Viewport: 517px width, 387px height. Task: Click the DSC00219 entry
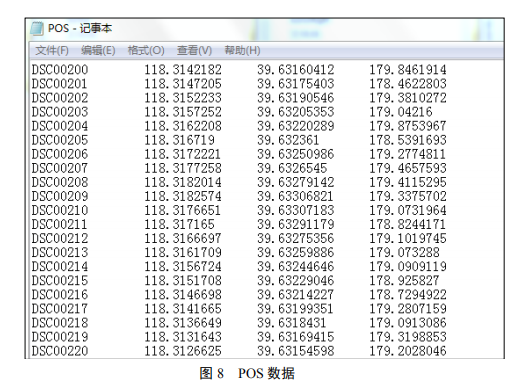point(60,337)
